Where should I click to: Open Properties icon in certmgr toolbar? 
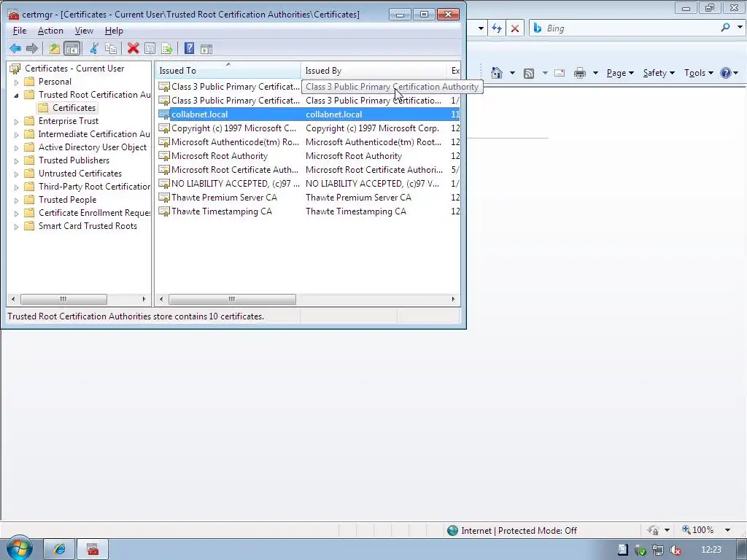[150, 49]
